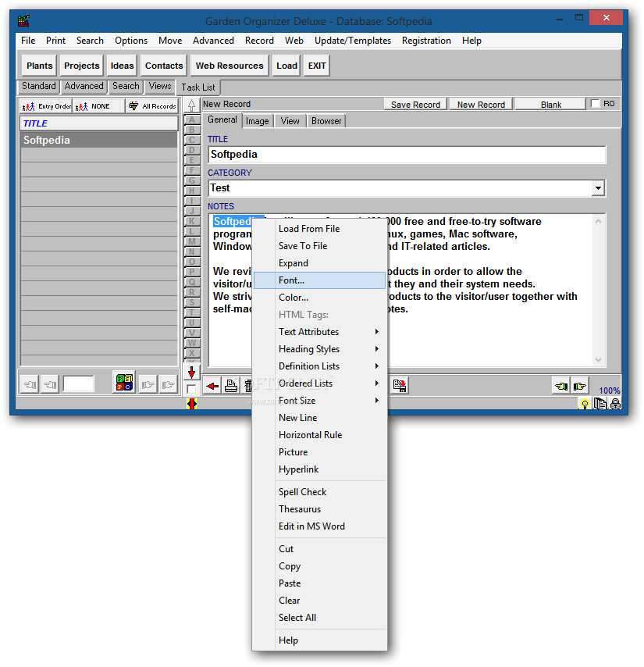Screen dimensions: 644x667
Task: Click the first hand-pointing-left navigation icon
Action: point(30,385)
